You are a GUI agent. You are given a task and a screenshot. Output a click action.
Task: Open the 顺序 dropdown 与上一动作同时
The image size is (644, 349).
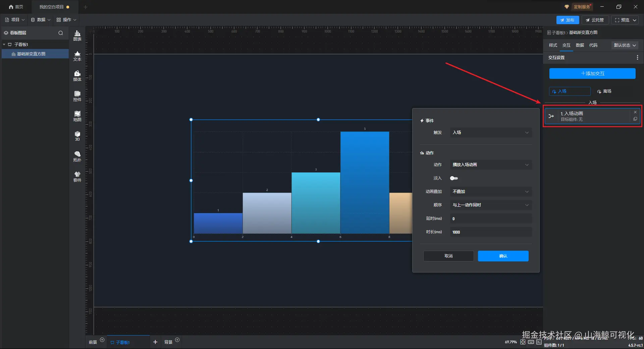491,205
